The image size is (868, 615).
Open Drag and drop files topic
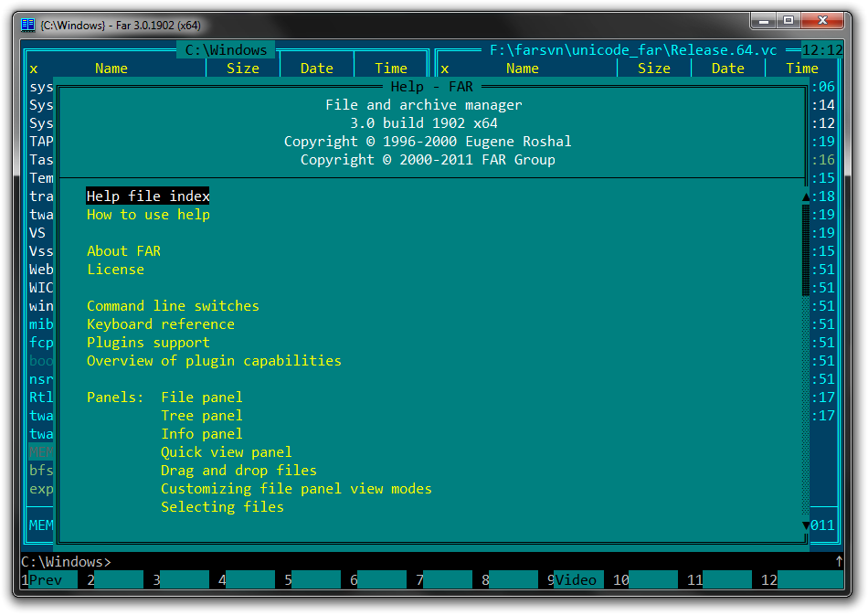(238, 470)
